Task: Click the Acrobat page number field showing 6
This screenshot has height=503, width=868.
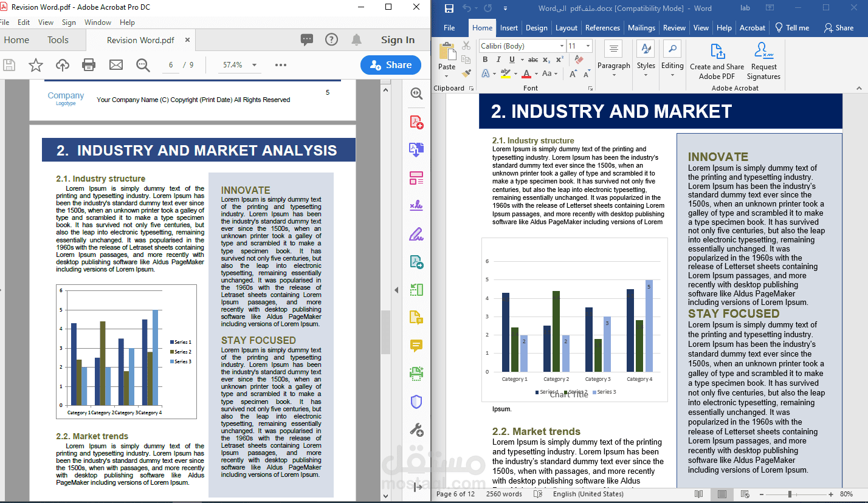Action: coord(171,65)
